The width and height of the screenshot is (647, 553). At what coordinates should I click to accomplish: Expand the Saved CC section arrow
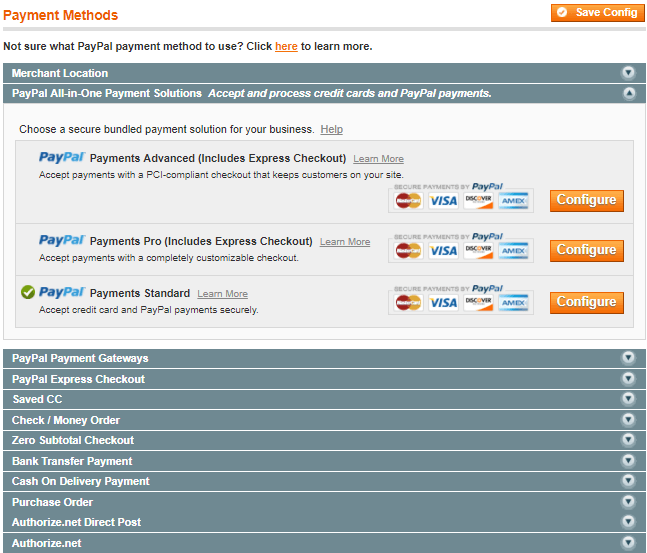[628, 399]
